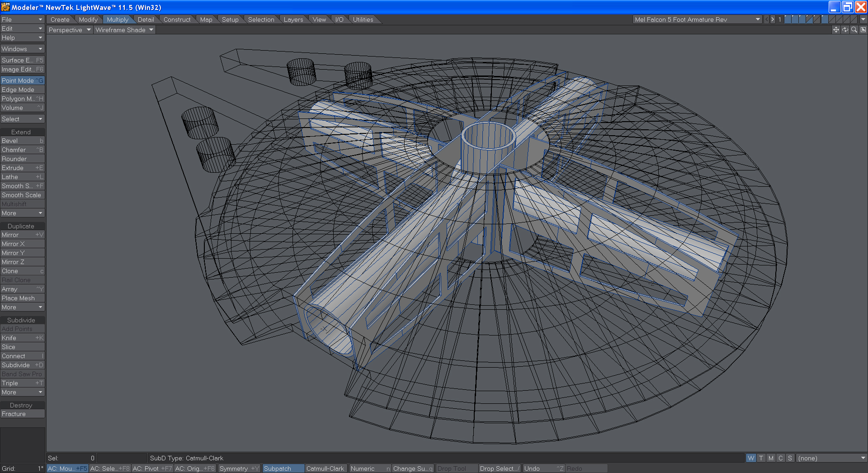868x473 pixels.
Task: Click Change Surface button
Action: coord(413,468)
